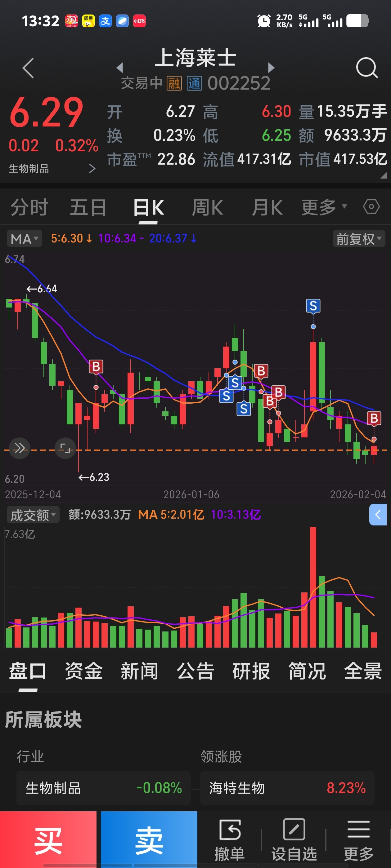Open the 前复权 adjustment dropdown
Screen dimensions: 391x868
[359, 239]
